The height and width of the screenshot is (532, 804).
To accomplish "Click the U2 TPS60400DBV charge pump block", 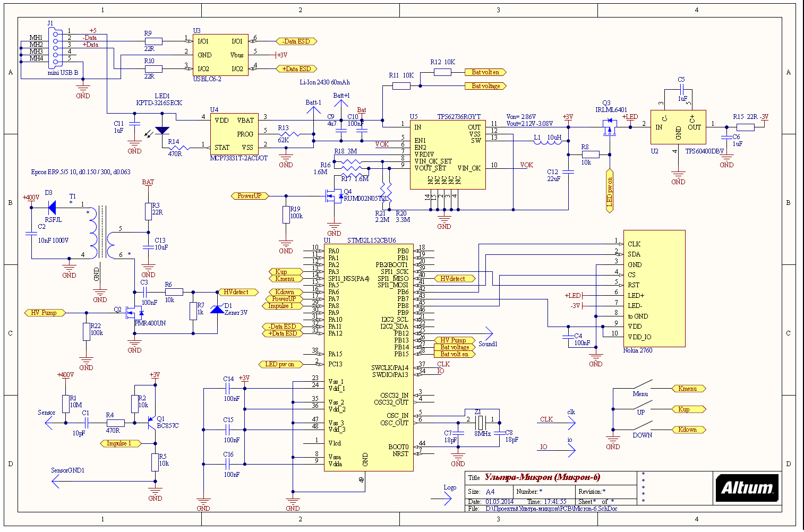I will coord(678,127).
